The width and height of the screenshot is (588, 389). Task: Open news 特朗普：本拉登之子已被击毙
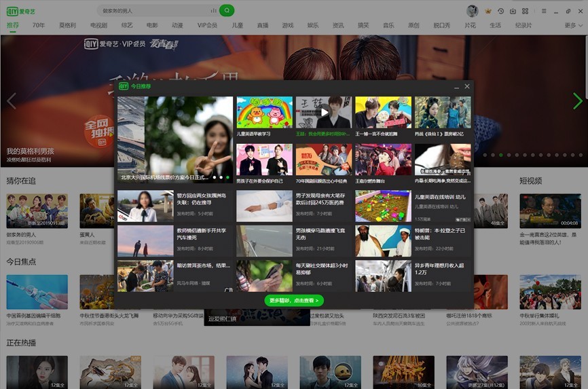click(x=439, y=234)
